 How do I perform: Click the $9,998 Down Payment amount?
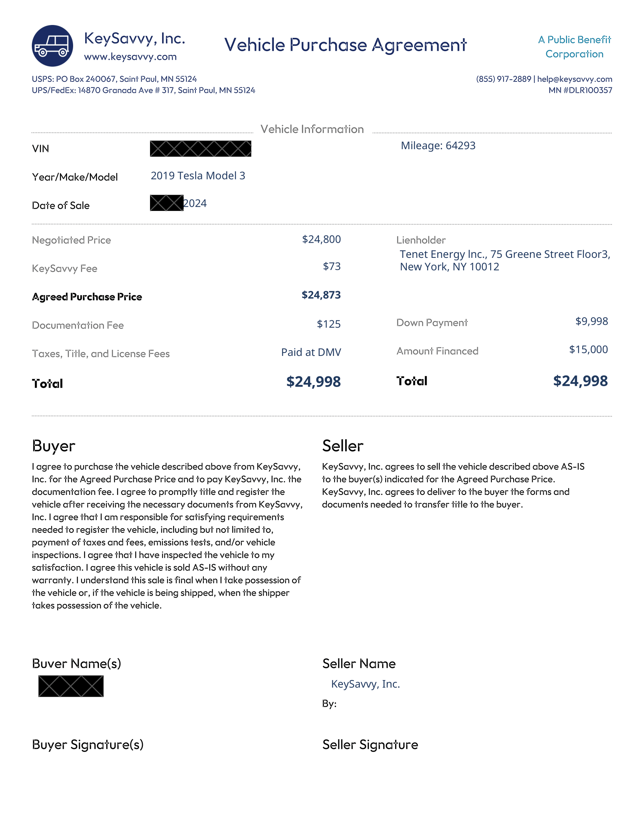pyautogui.click(x=591, y=321)
